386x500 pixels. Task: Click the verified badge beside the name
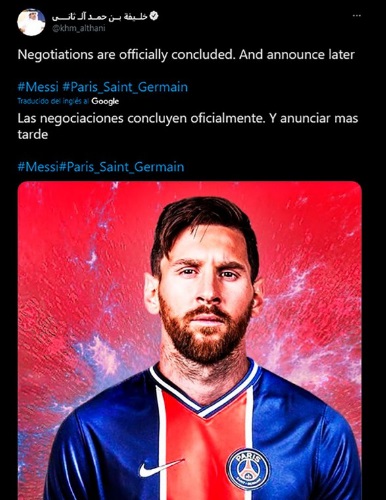click(x=154, y=16)
